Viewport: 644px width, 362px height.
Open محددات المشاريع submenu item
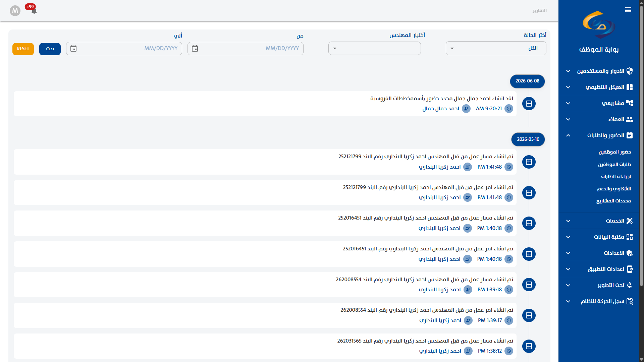613,201
